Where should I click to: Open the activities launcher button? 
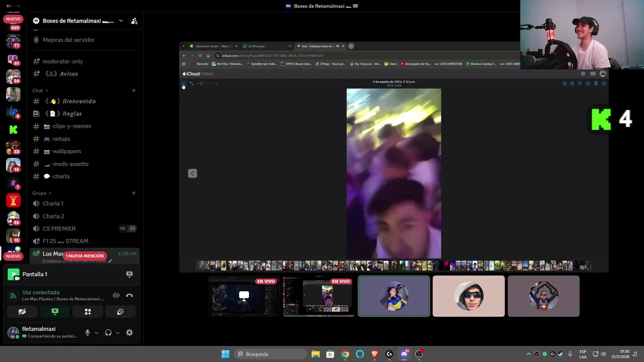(x=88, y=312)
